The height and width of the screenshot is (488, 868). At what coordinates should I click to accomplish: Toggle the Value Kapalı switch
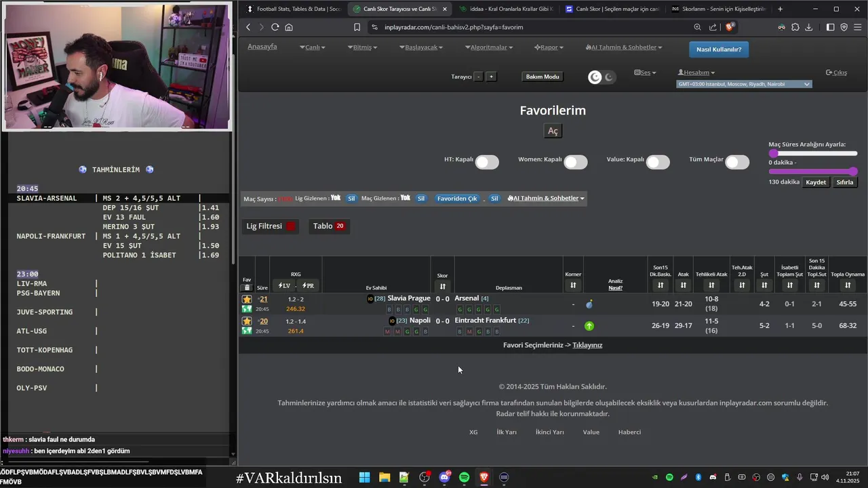click(x=658, y=162)
